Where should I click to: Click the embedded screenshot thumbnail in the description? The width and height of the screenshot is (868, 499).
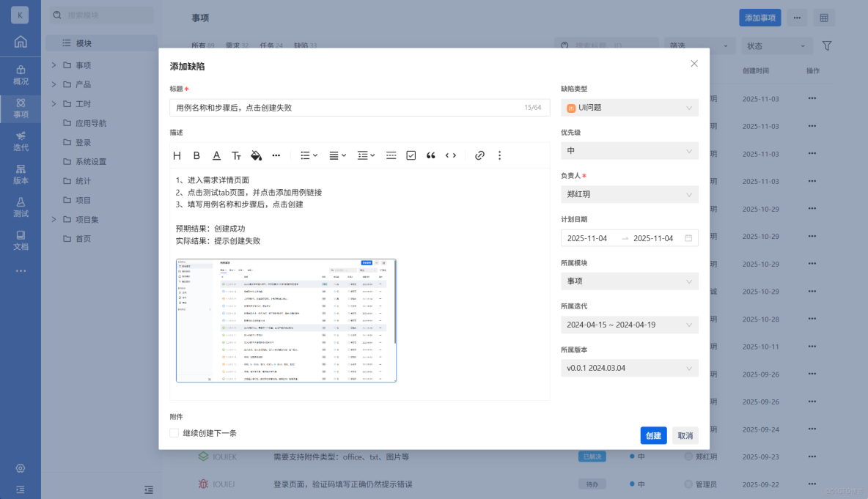[x=285, y=320]
